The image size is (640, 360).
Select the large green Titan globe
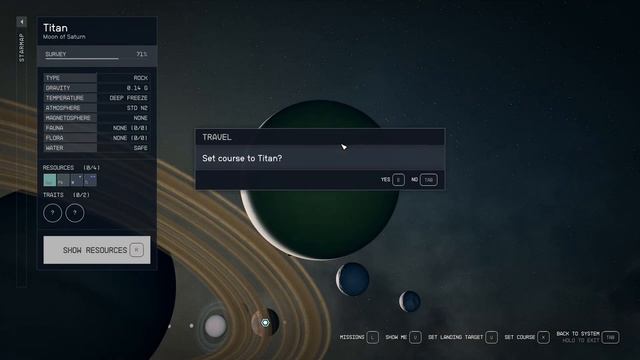(x=320, y=224)
